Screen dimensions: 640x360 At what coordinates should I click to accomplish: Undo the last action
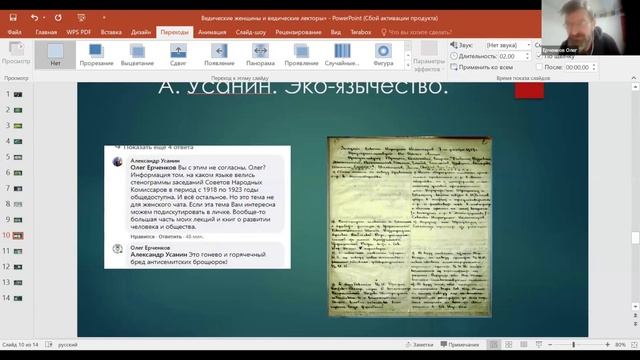coord(34,18)
